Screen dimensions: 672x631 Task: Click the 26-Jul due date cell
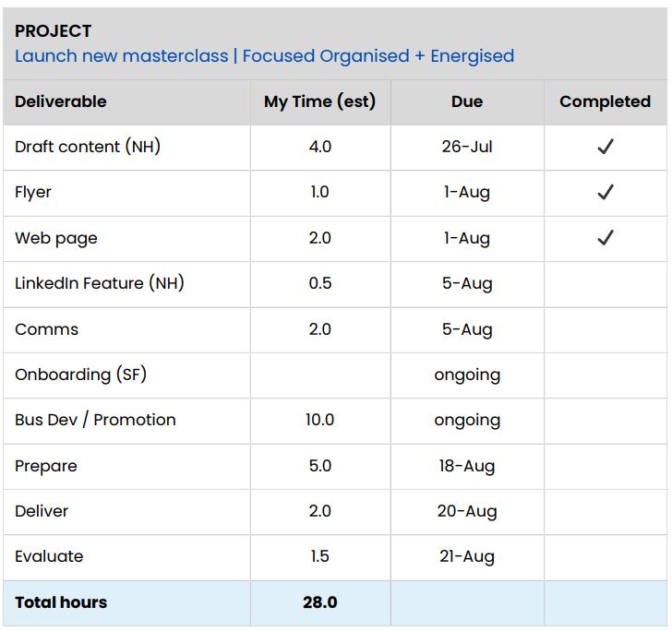pyautogui.click(x=466, y=147)
